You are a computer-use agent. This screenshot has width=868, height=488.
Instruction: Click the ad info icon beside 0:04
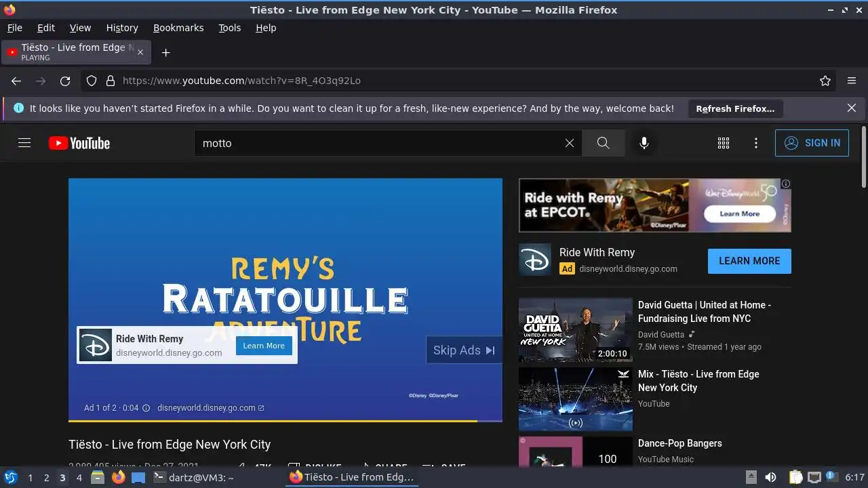pyautogui.click(x=146, y=408)
